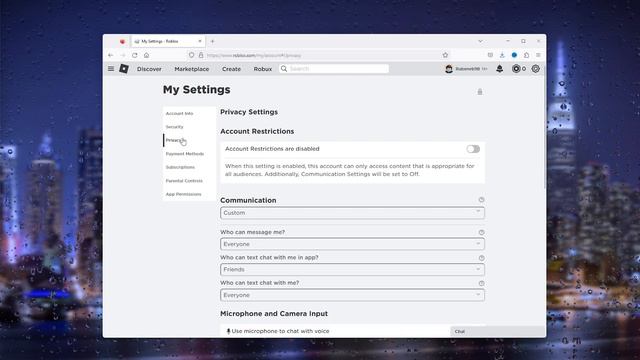Image resolution: width=640 pixels, height=360 pixels.
Task: Select the Payment Methods settings tab
Action: tap(189, 154)
